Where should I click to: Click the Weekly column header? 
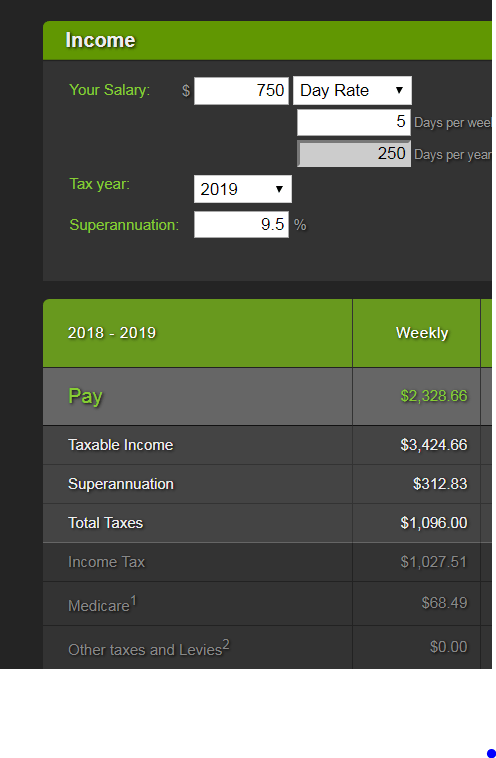(x=422, y=333)
